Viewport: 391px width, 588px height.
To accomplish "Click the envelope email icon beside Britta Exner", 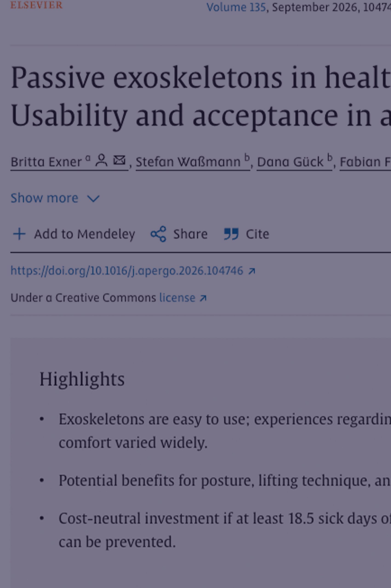I will coord(120,160).
